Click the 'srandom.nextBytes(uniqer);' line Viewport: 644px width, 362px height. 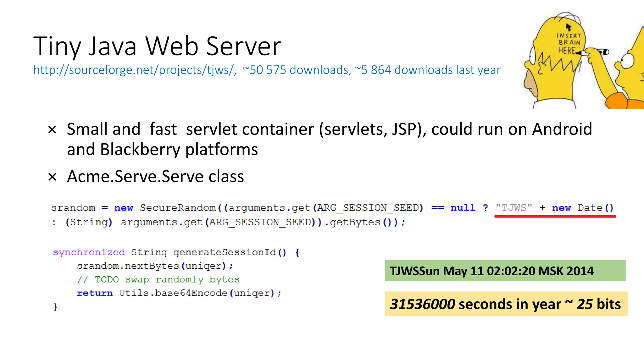tap(155, 266)
